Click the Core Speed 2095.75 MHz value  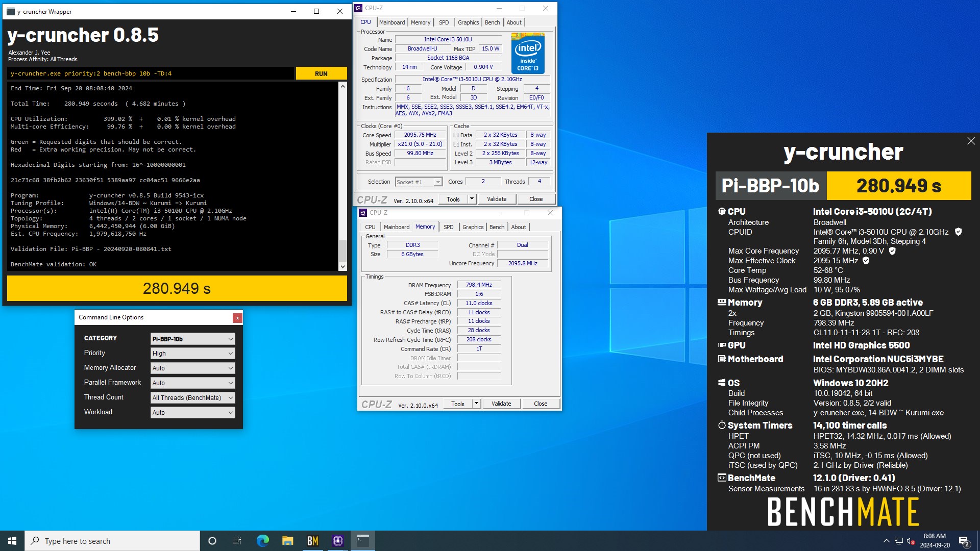point(420,135)
